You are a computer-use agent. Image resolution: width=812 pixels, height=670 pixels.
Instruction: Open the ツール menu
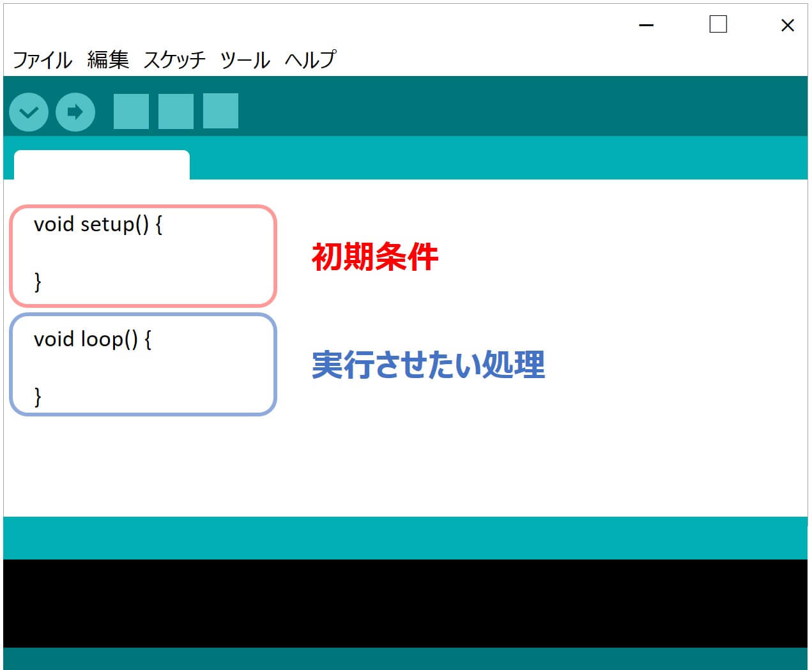coord(245,59)
